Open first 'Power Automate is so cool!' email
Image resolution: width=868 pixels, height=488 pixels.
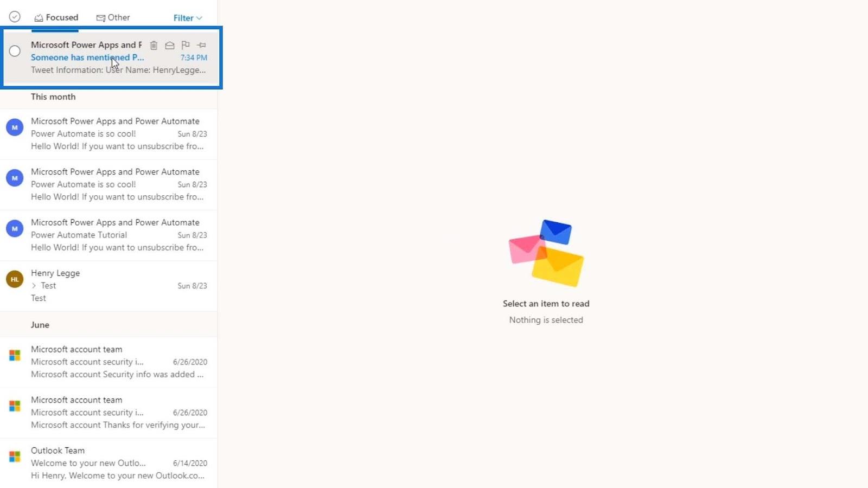coord(108,134)
